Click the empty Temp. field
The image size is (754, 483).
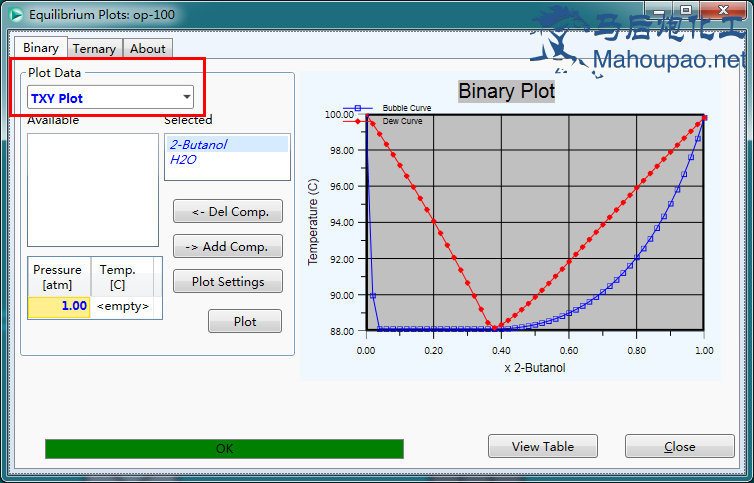point(123,306)
